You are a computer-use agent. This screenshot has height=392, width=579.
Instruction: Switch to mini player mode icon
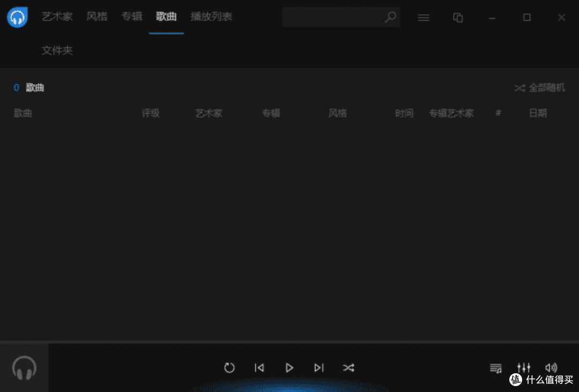458,17
